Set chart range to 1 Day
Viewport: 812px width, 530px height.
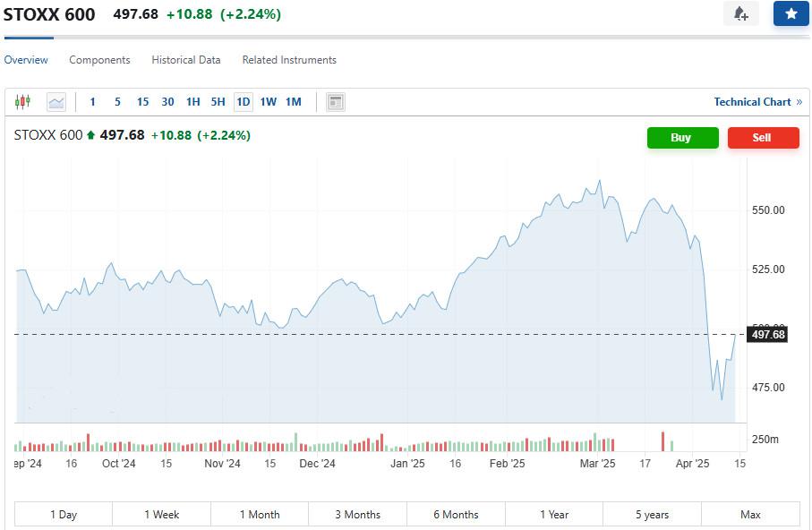(x=64, y=514)
